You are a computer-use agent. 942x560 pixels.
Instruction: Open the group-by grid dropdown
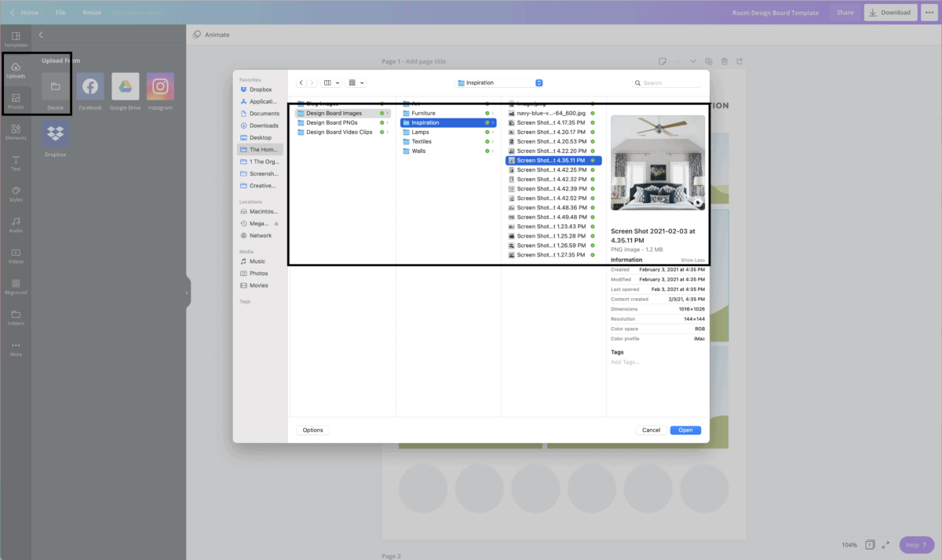356,82
